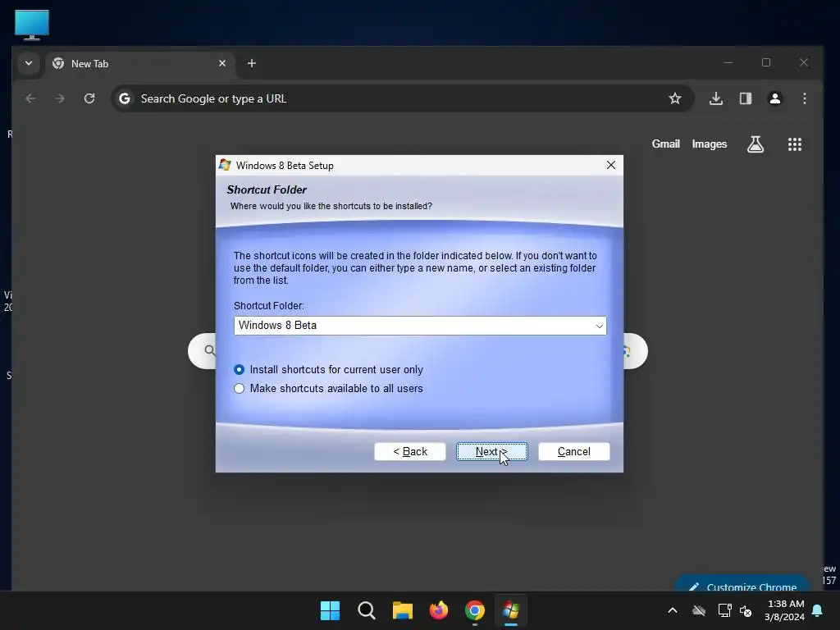Cancel the Windows 8 Beta Setup
Image resolution: width=840 pixels, height=630 pixels.
click(573, 452)
